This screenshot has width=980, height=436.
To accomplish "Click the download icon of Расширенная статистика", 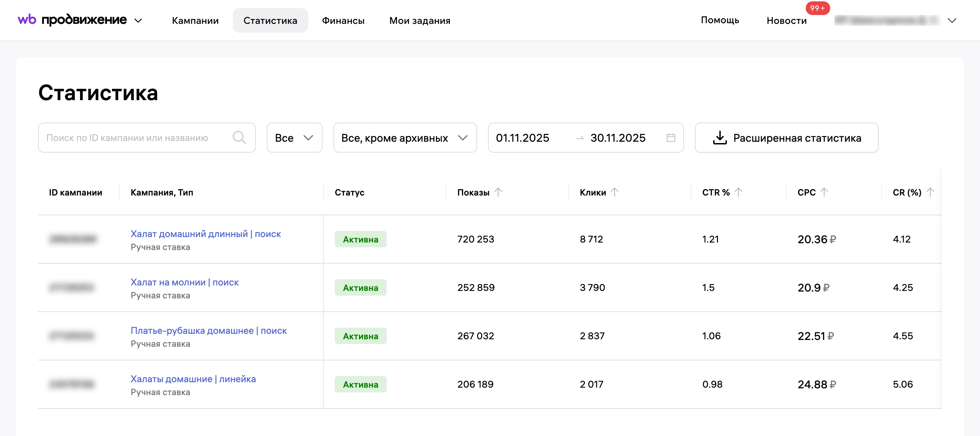I will click(719, 138).
